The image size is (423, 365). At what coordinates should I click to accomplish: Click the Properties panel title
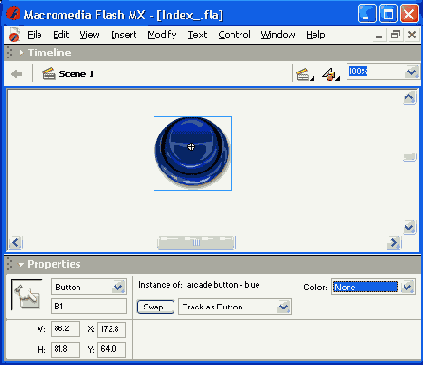pos(54,264)
